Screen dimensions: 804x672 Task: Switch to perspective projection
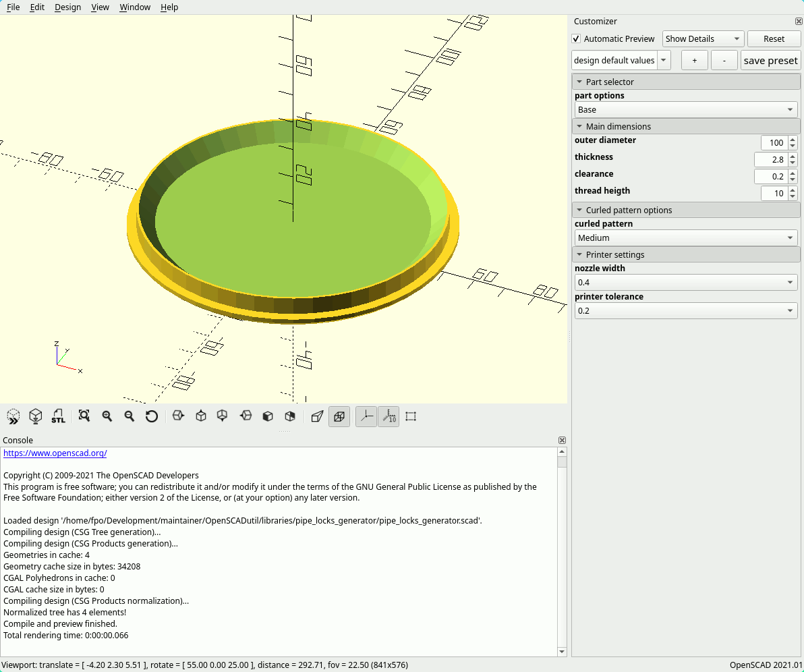pyautogui.click(x=317, y=416)
